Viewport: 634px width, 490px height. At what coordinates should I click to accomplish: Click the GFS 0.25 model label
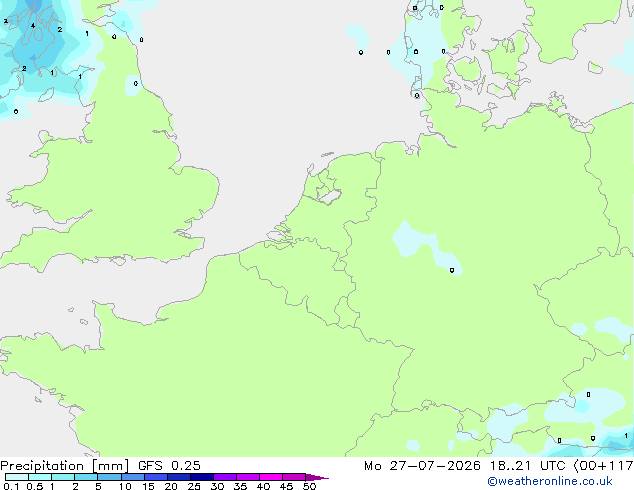(169, 466)
